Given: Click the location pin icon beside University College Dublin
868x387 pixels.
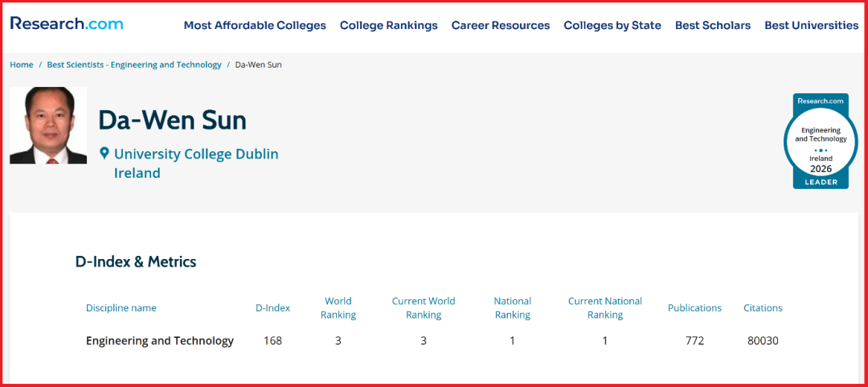Looking at the screenshot, I should [x=104, y=154].
